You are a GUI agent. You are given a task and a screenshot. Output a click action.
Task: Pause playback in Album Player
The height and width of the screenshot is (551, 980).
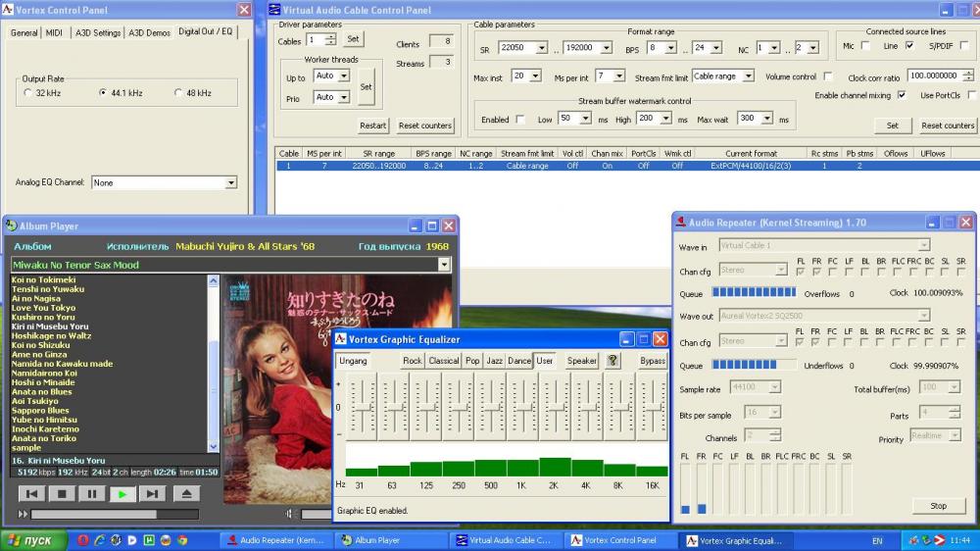point(91,494)
